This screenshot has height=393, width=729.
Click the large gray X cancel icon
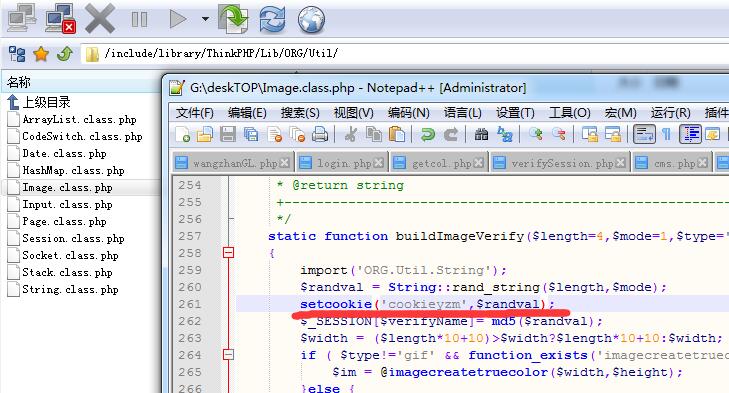click(x=100, y=19)
